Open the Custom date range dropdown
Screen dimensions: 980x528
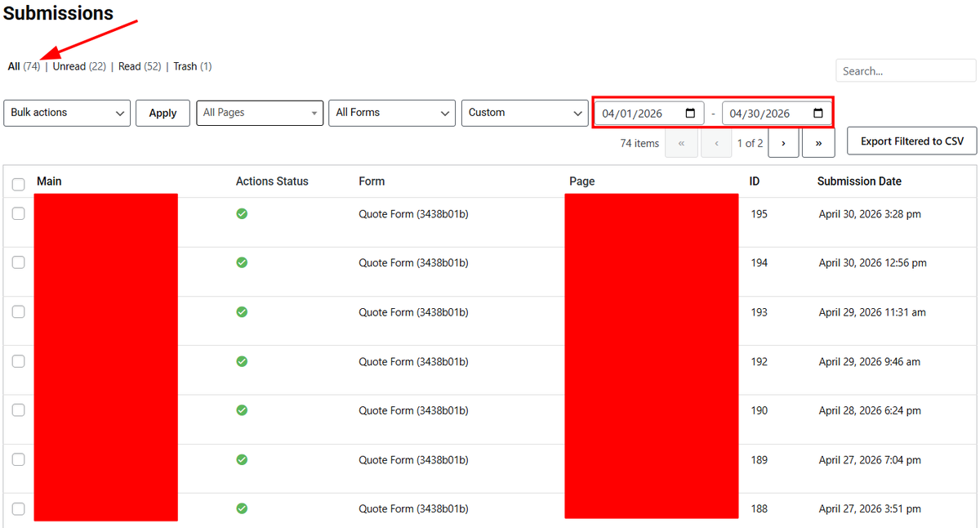click(524, 113)
